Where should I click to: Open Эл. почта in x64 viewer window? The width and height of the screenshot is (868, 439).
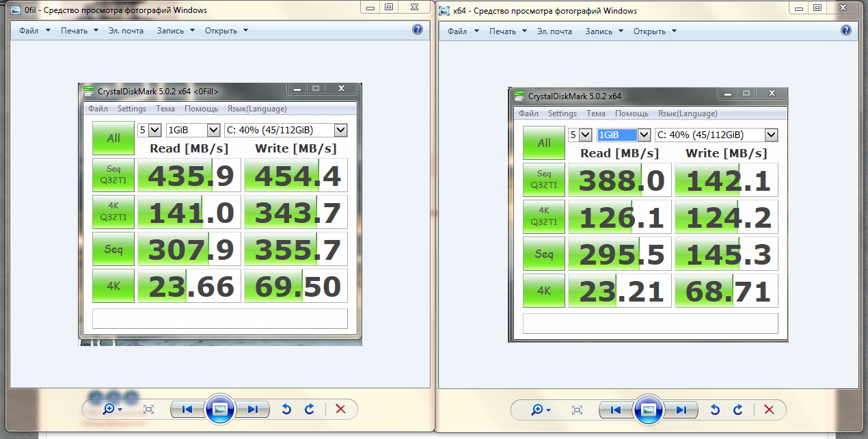554,31
